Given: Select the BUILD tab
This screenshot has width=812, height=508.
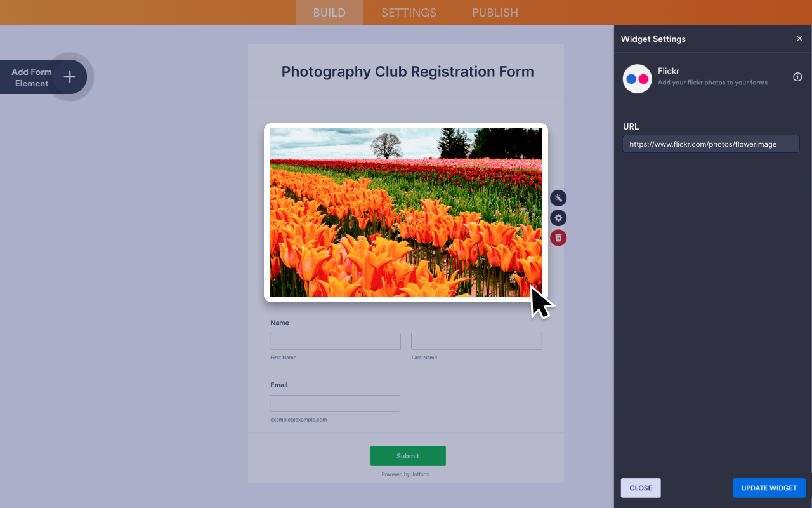Looking at the screenshot, I should pos(329,13).
